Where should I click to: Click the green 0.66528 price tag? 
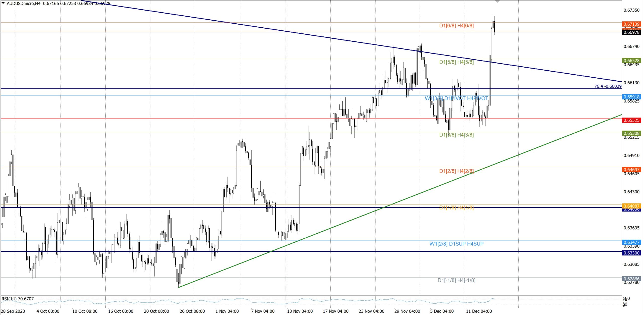pos(631,61)
